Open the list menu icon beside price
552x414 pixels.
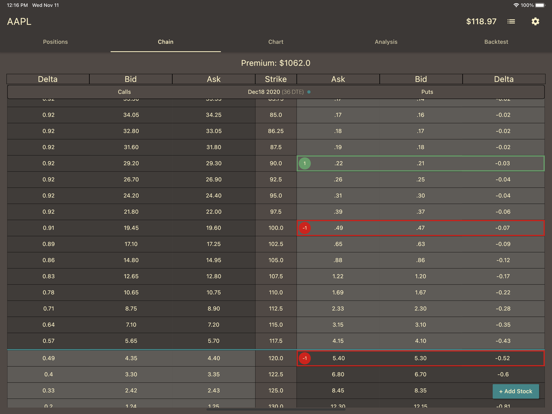pos(511,21)
